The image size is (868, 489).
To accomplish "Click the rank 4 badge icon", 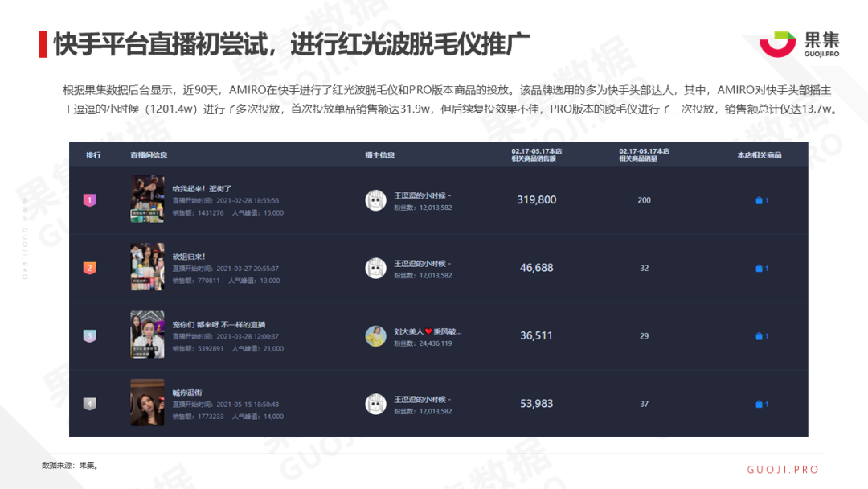I will pyautogui.click(x=90, y=404).
